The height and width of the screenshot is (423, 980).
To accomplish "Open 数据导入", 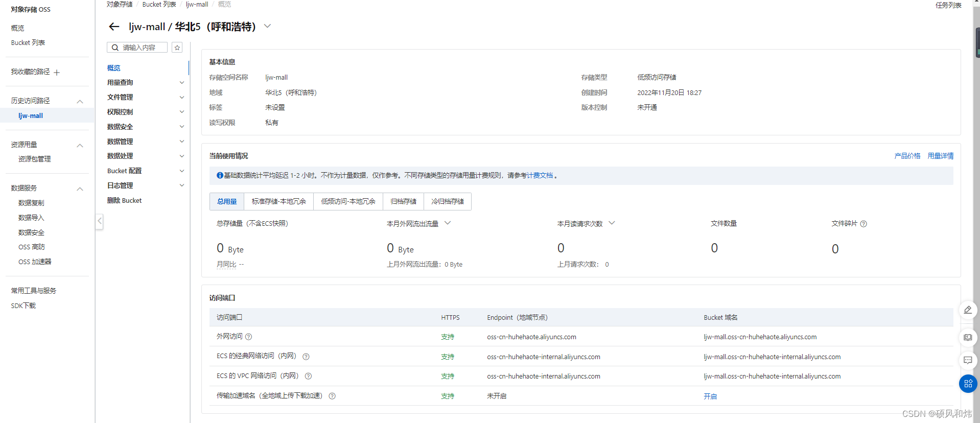I will [x=31, y=218].
